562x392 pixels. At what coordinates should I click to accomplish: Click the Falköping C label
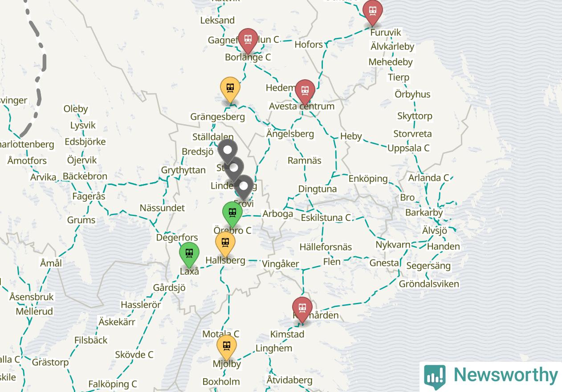coord(113,384)
